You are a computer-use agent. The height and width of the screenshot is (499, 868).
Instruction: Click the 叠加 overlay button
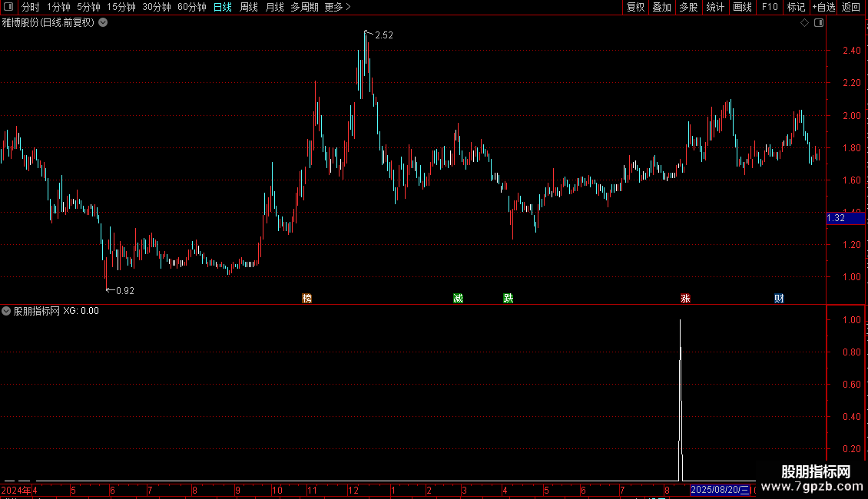(661, 7)
